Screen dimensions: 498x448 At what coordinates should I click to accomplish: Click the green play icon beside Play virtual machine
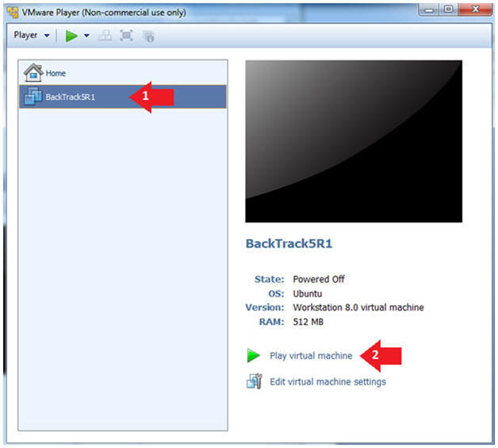point(254,355)
